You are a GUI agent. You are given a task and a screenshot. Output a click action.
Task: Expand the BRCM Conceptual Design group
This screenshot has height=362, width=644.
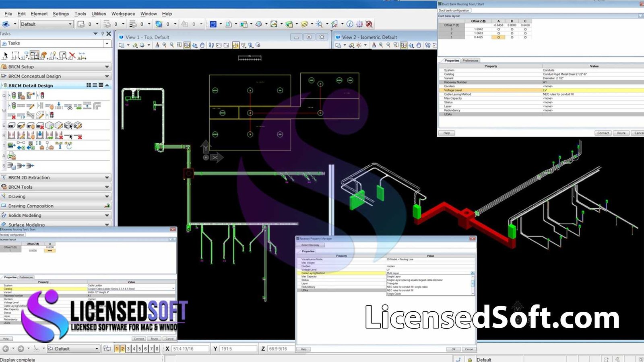click(x=56, y=76)
